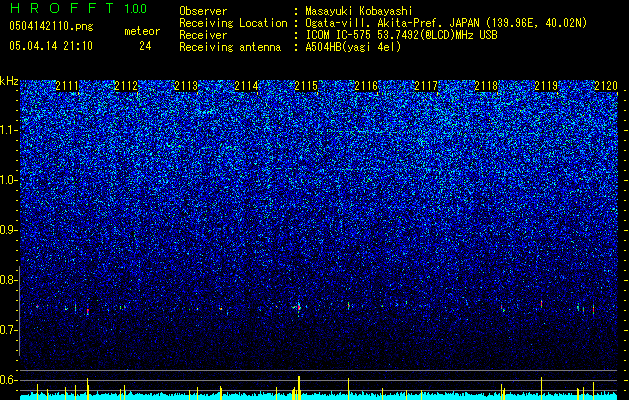Viewport: 629px width, 400px height.
Task: Click the 2112 time marker
Action: click(x=126, y=85)
